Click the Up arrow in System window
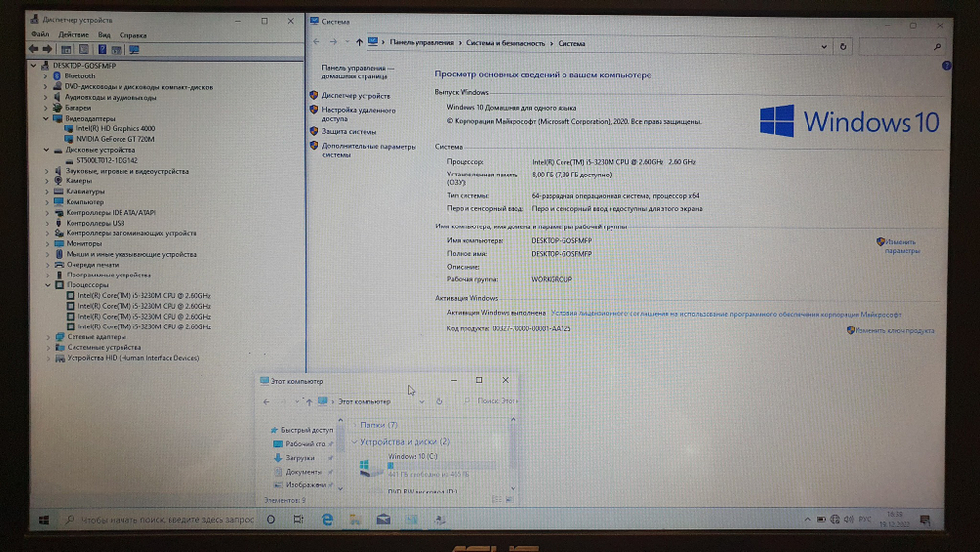The width and height of the screenshot is (980, 552). (x=359, y=42)
